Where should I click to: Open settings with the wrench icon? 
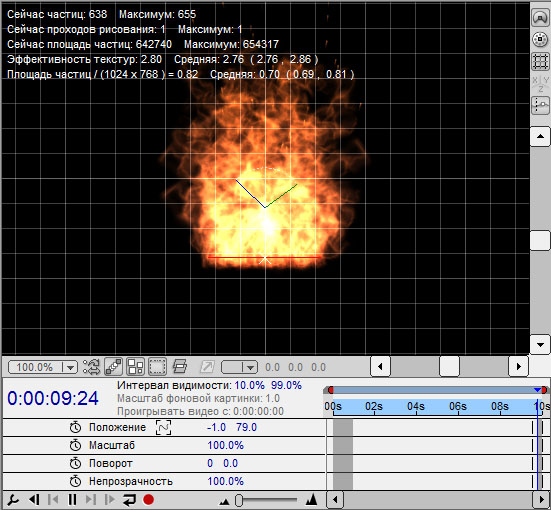pyautogui.click(x=13, y=500)
